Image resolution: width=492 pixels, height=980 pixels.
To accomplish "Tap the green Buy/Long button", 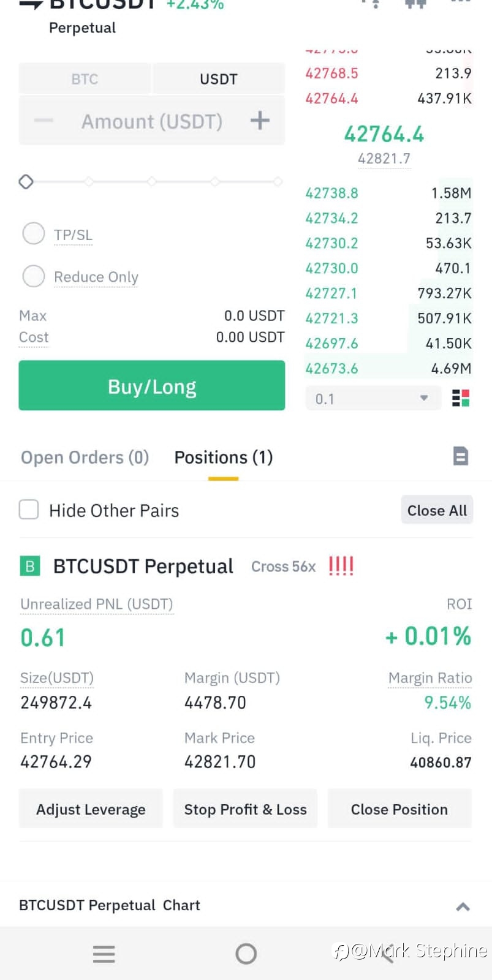I will pos(152,385).
